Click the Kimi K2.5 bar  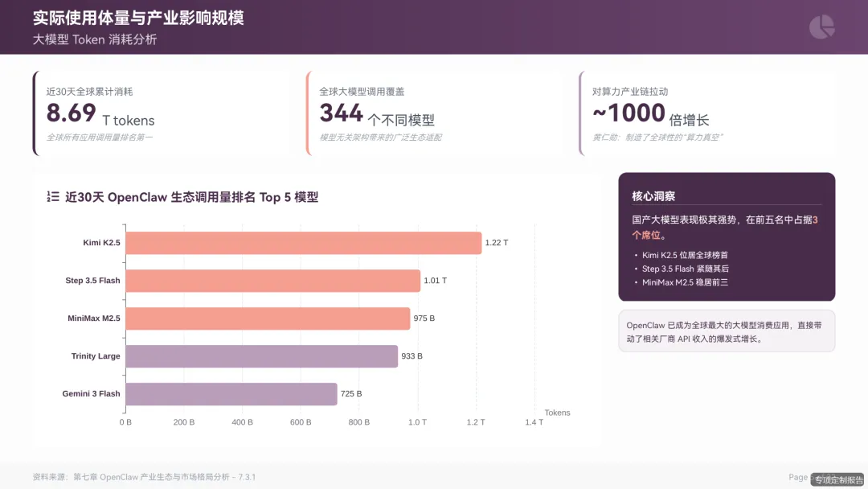[303, 243]
